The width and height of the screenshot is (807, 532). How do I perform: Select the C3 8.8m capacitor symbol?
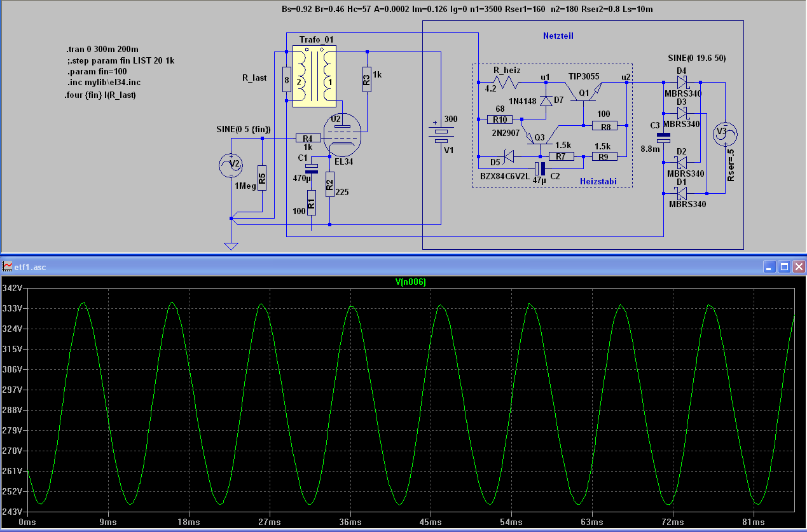[663, 138]
